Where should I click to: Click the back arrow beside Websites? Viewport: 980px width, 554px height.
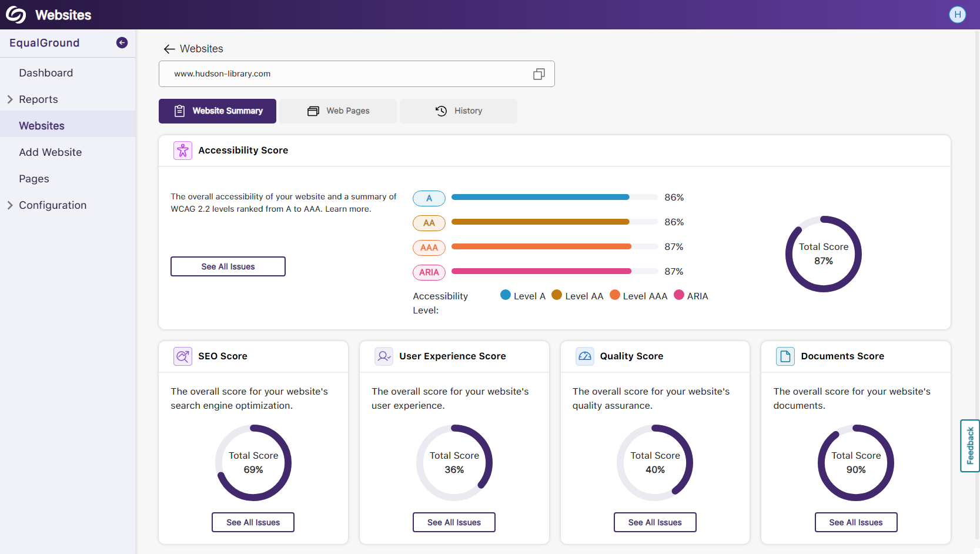coord(169,49)
